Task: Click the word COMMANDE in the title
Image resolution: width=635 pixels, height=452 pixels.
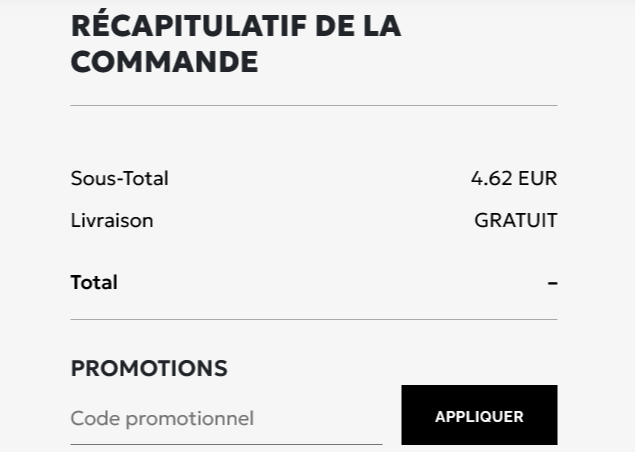Action: (x=164, y=62)
